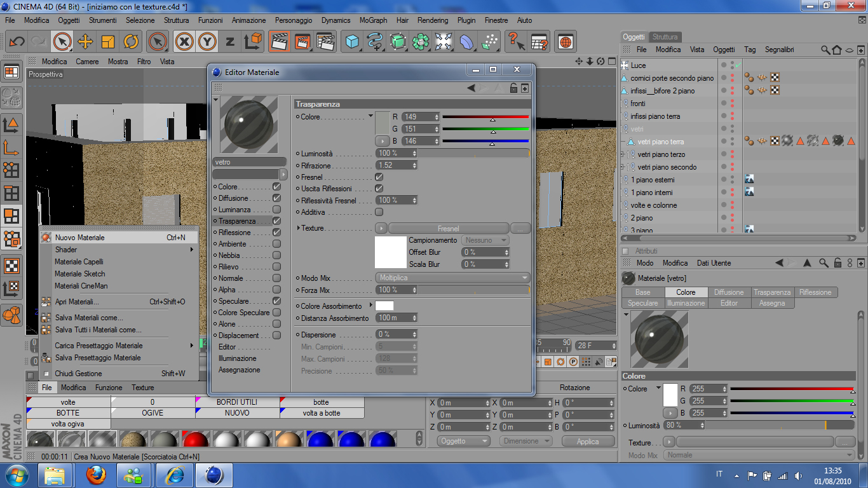
Task: Lock the Material Editor padlock icon
Action: (x=513, y=88)
